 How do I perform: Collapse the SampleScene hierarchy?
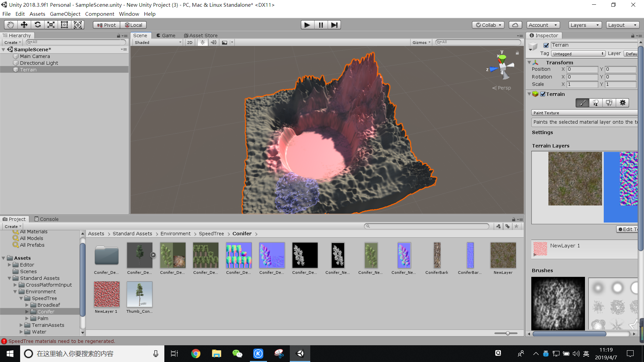tap(3, 50)
